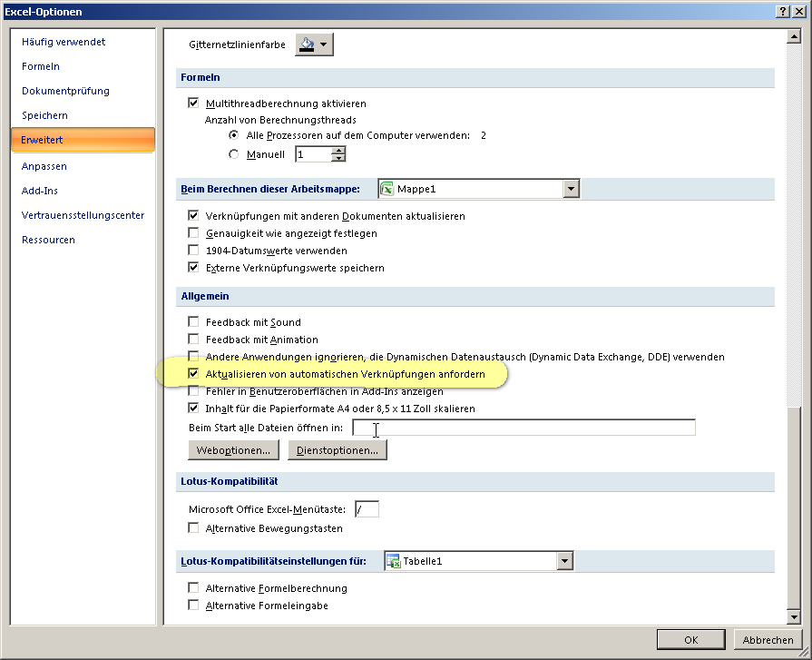Switch to Formeln category in sidebar
812x660 pixels.
[41, 66]
